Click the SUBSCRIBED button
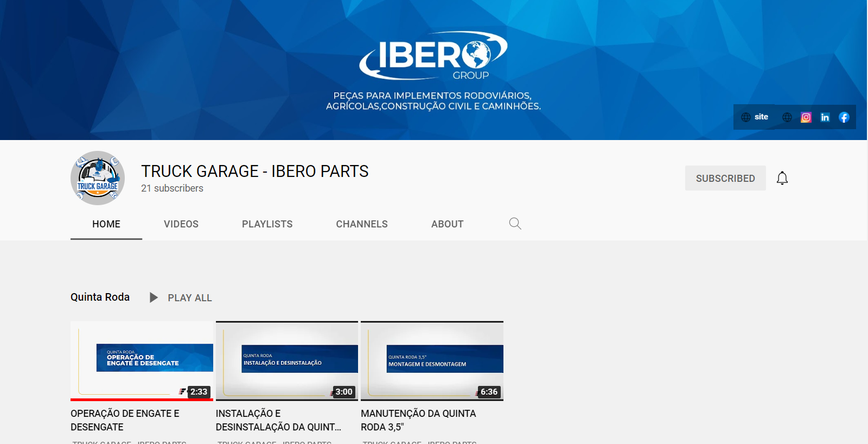The image size is (868, 444). pyautogui.click(x=725, y=178)
